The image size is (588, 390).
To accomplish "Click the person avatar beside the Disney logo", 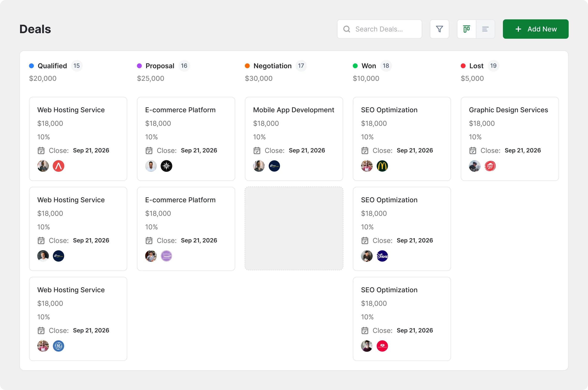I will pyautogui.click(x=367, y=256).
